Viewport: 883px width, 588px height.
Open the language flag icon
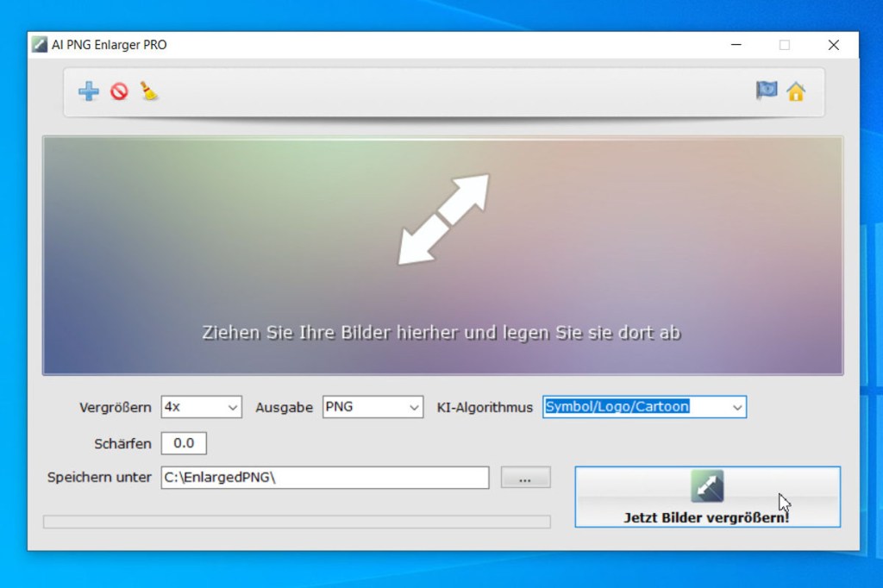click(767, 91)
